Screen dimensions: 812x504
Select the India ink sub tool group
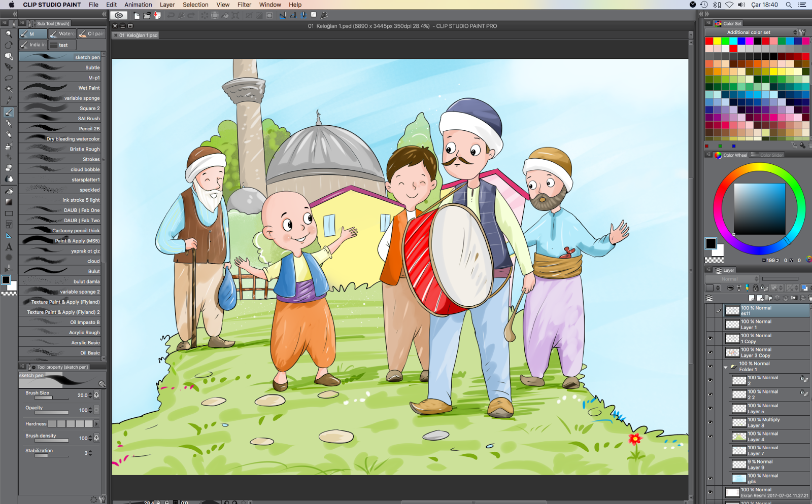33,45
